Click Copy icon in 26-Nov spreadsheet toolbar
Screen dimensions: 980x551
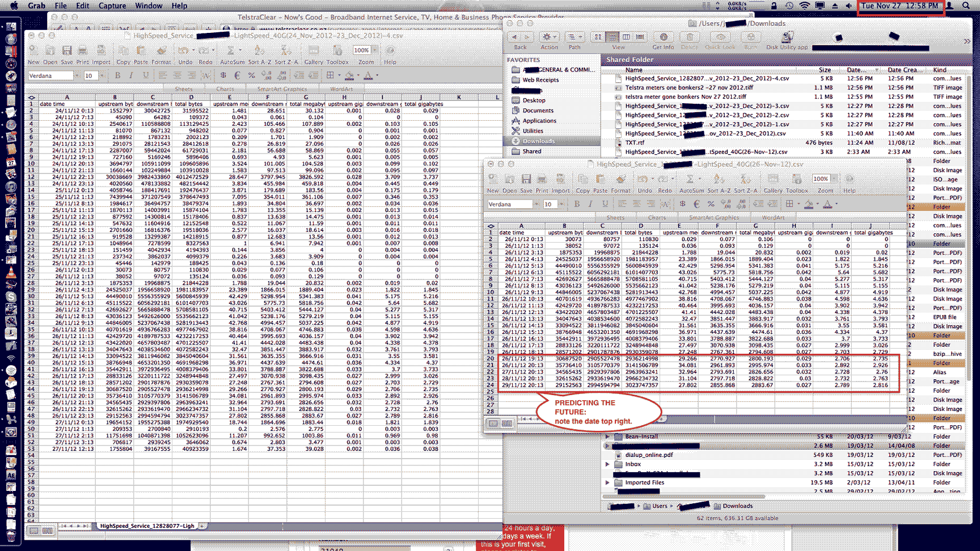583,179
